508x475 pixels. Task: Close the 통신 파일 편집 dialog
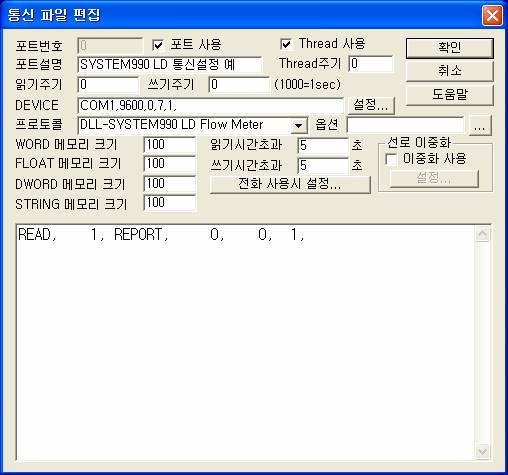[492, 15]
